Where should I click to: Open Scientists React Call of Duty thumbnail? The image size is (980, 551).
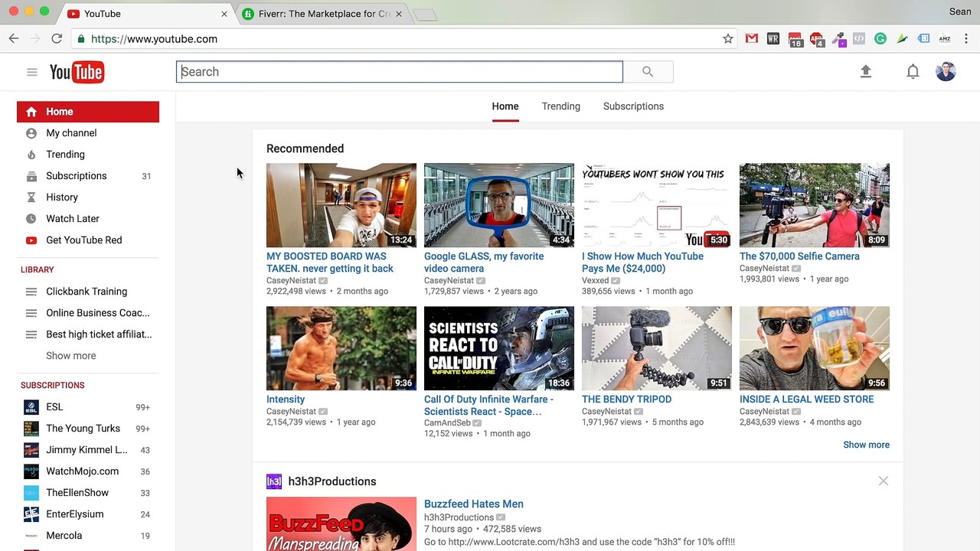[499, 348]
